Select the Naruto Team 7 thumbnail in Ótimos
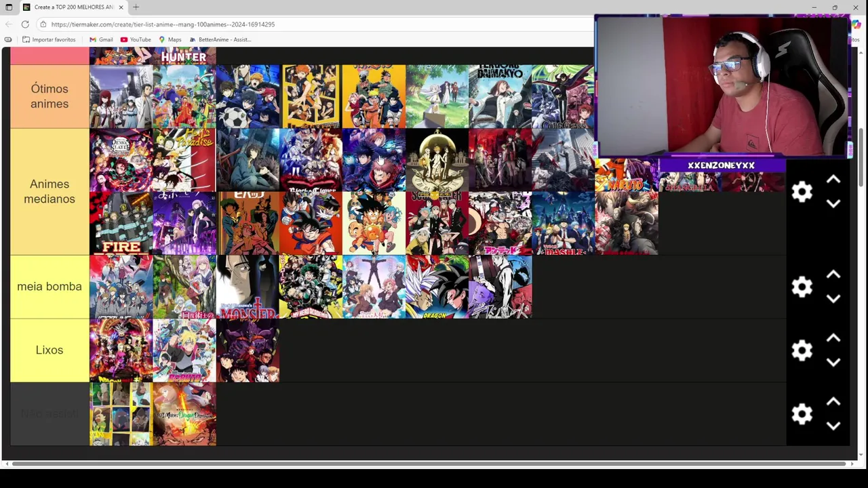Screen dimensions: 868x488 [x=374, y=96]
